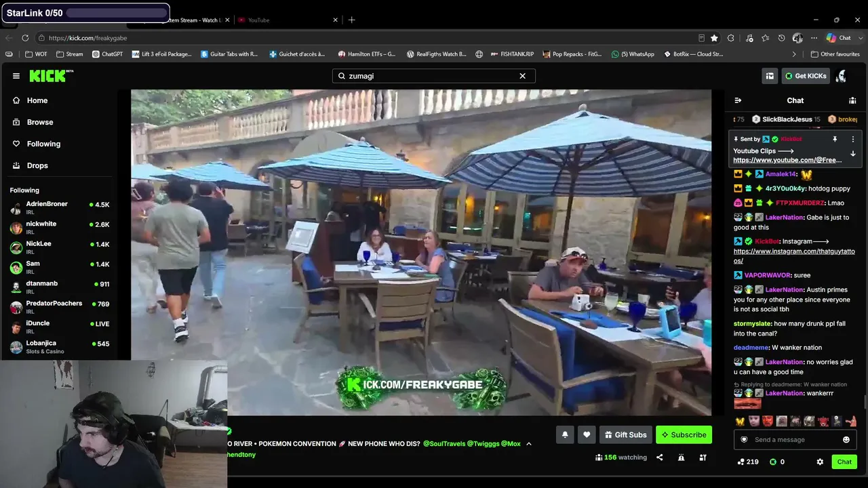Viewport: 868px width, 488px height.
Task: Click LakerNation's username in wankerrr message
Action: click(784, 393)
